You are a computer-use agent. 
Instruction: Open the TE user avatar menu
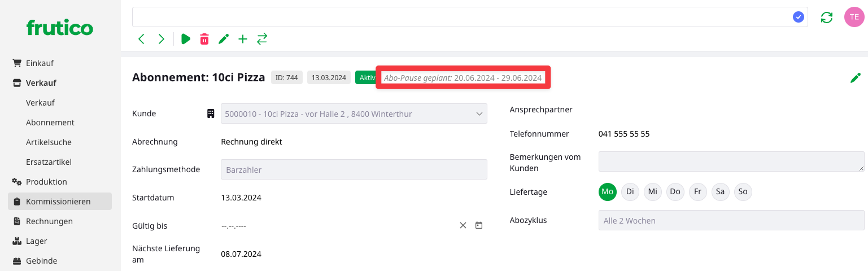point(854,17)
